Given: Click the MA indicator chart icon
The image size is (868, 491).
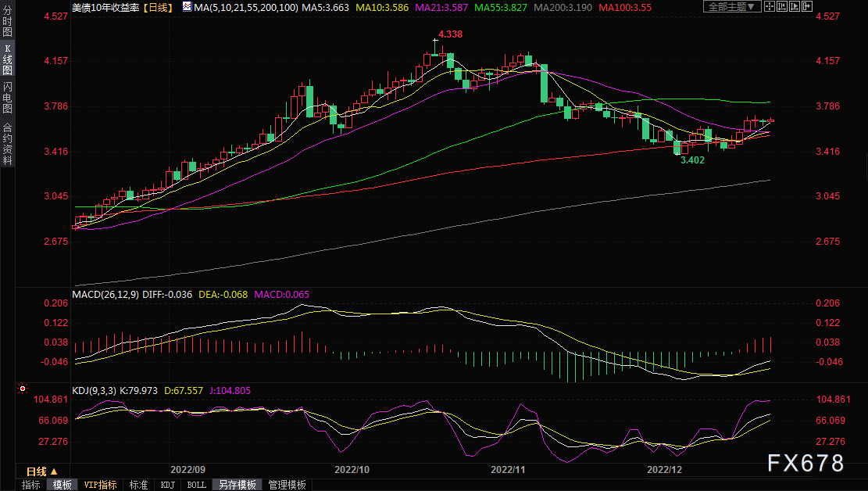Looking at the screenshot, I should [185, 6].
